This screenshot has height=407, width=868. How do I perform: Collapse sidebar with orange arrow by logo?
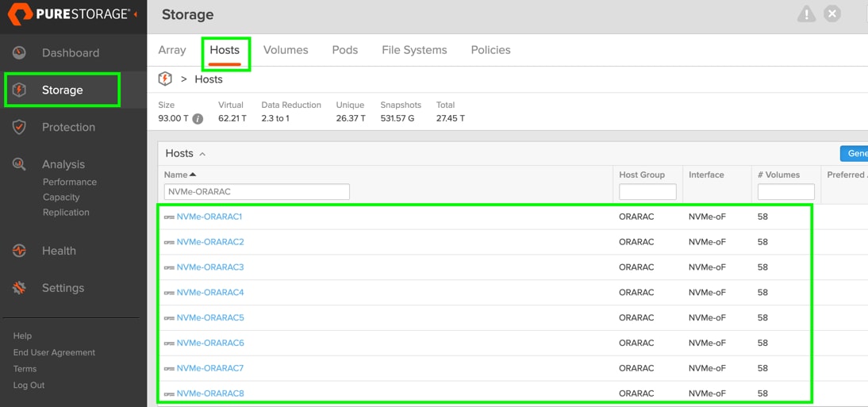pos(136,14)
